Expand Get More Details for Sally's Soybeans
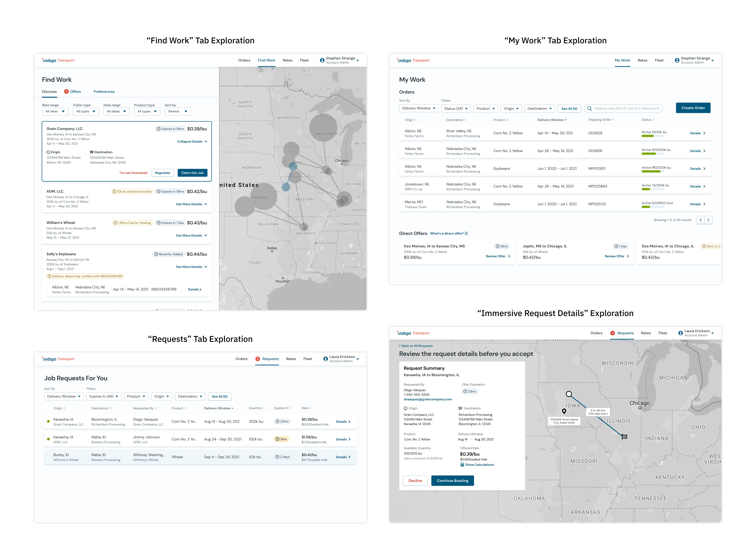Viewport: 756px width, 557px height. (192, 267)
